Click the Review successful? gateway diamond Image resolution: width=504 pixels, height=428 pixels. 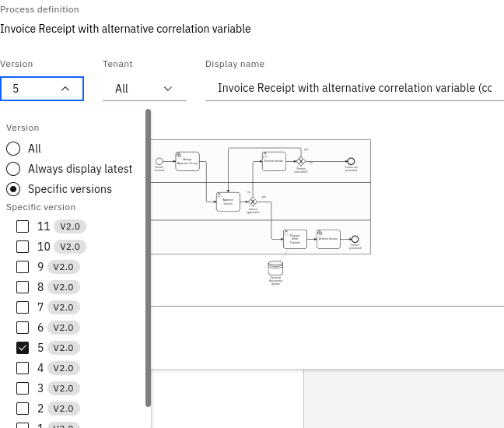[x=301, y=161]
